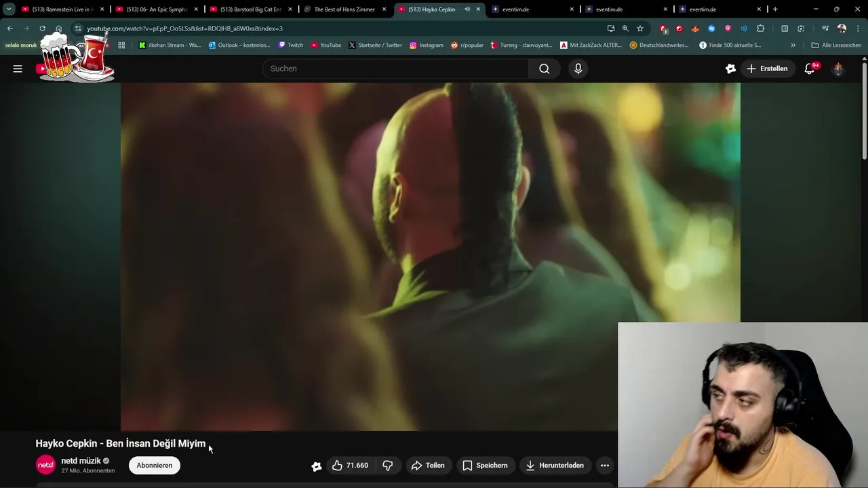The width and height of the screenshot is (868, 488).
Task: Go back with browser back arrow
Action: [9, 28]
